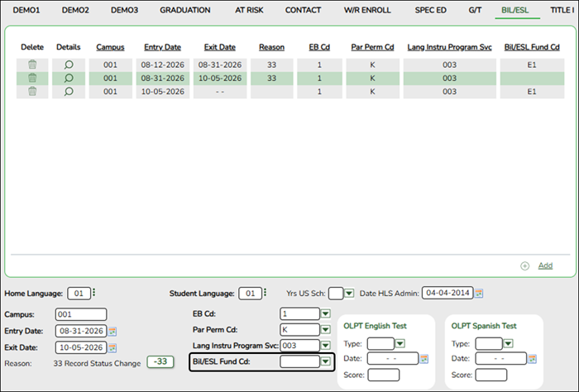The height and width of the screenshot is (392, 579).
Task: Expand the Lang Instru Program Svc dropdown
Action: tap(325, 346)
